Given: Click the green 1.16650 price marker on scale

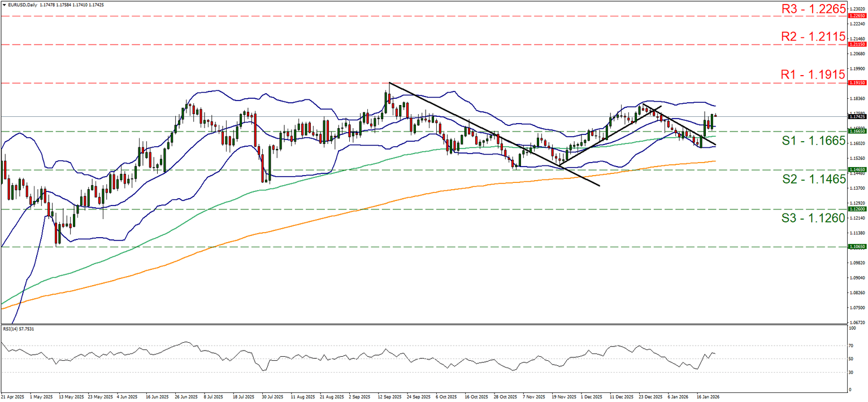Looking at the screenshot, I should 857,130.
